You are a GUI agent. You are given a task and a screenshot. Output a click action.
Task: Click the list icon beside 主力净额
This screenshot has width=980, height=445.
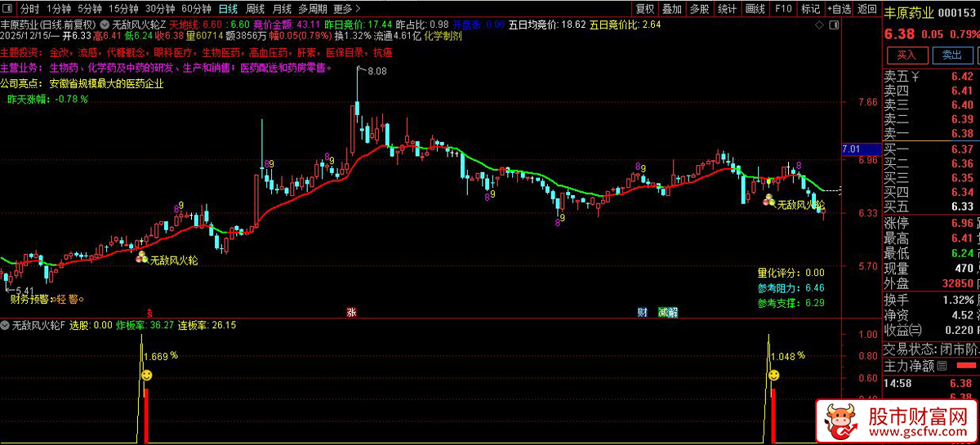943,367
